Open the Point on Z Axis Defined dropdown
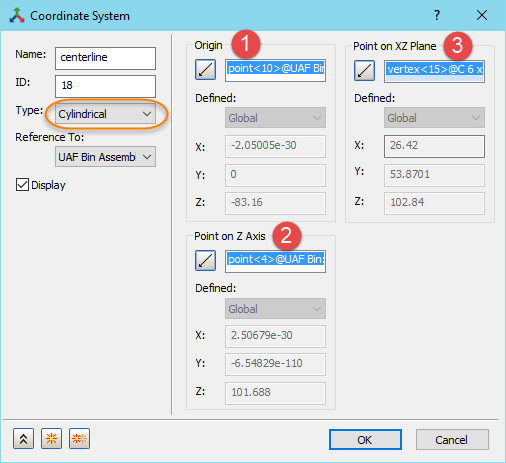 pyautogui.click(x=275, y=309)
